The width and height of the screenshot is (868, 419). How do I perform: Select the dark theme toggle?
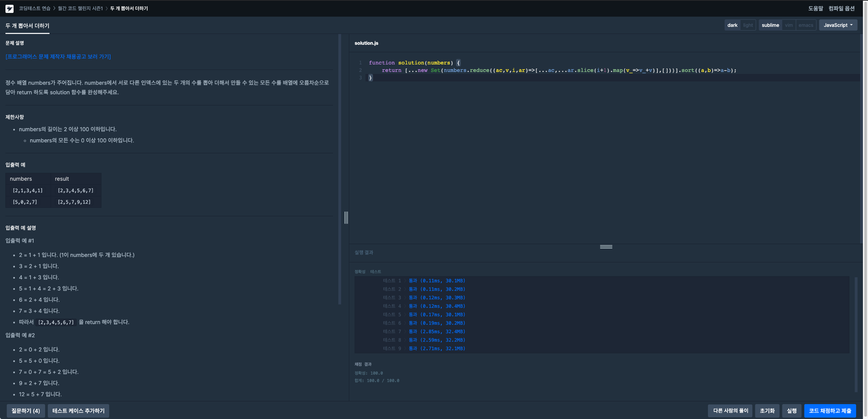[732, 25]
